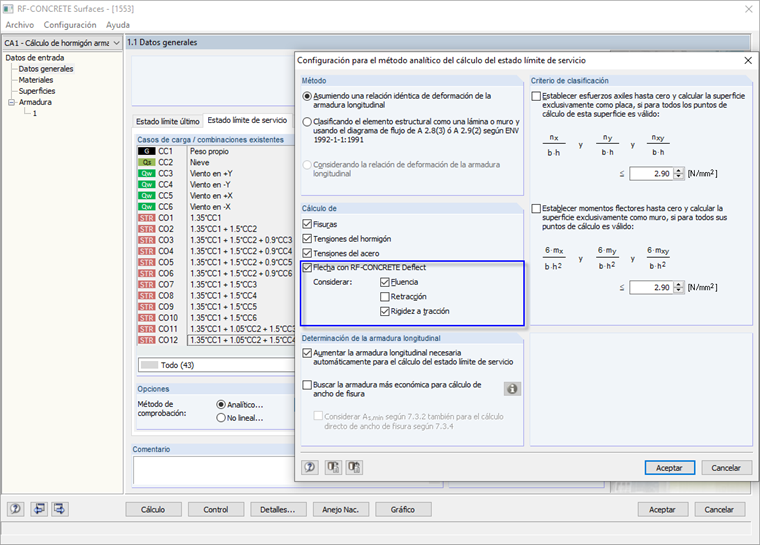Open the Todo (43) dropdown

pos(216,365)
